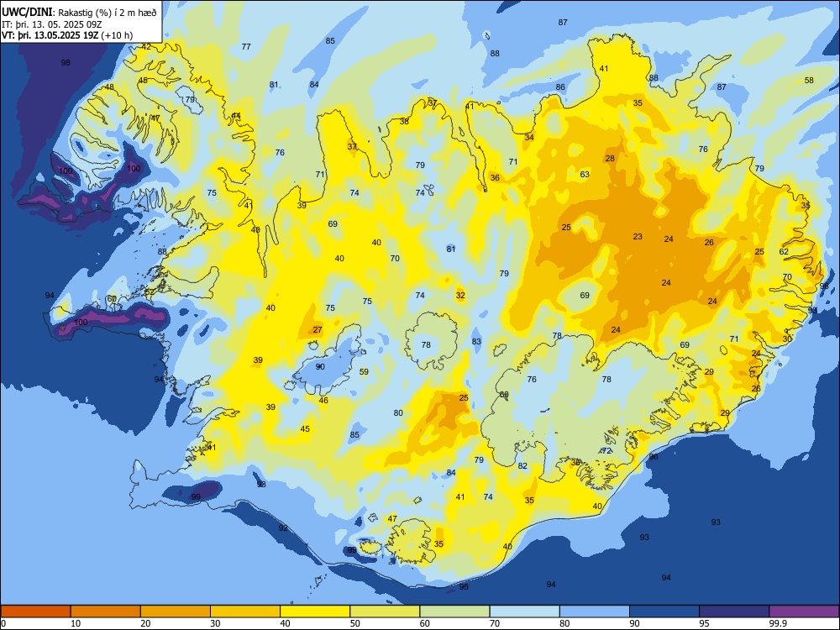Select the 10–20 orange legend swatch

[x=106, y=612]
